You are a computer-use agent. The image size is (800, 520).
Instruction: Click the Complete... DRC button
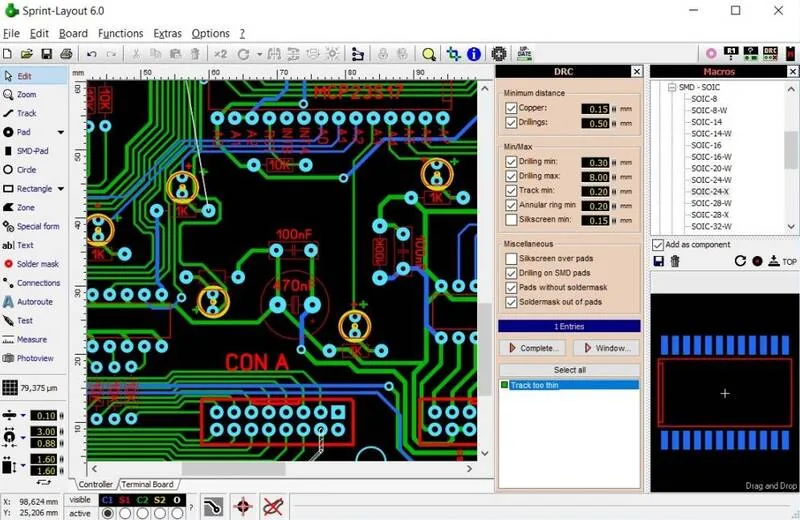[534, 348]
